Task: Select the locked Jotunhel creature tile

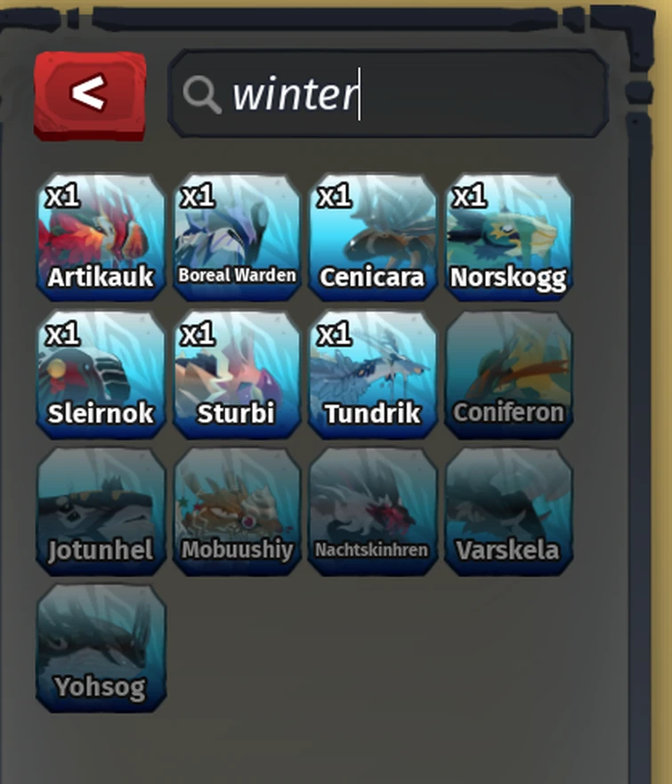Action: pyautogui.click(x=101, y=511)
